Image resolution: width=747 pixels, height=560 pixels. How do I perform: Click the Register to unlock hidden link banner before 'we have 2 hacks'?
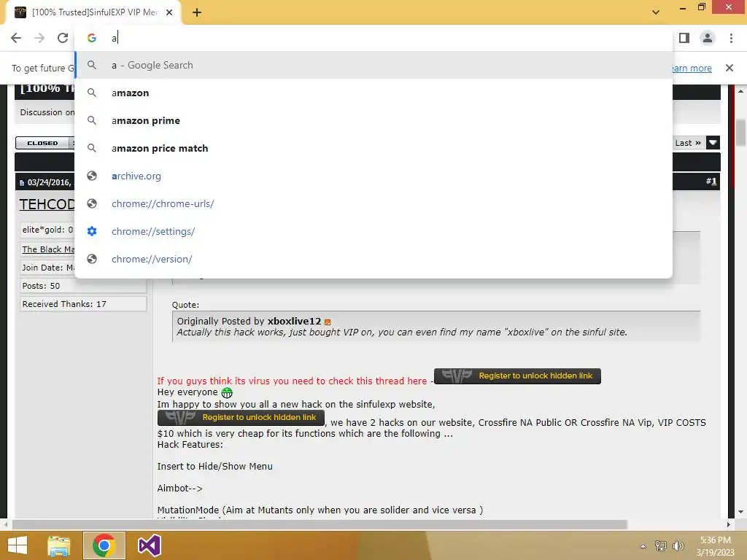click(x=241, y=418)
